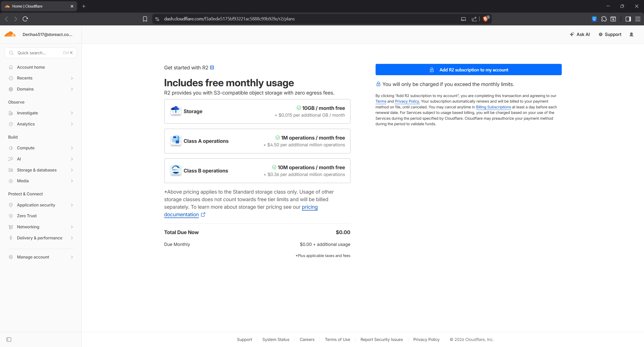
Task: Open Ask AI assistant
Action: point(580,34)
